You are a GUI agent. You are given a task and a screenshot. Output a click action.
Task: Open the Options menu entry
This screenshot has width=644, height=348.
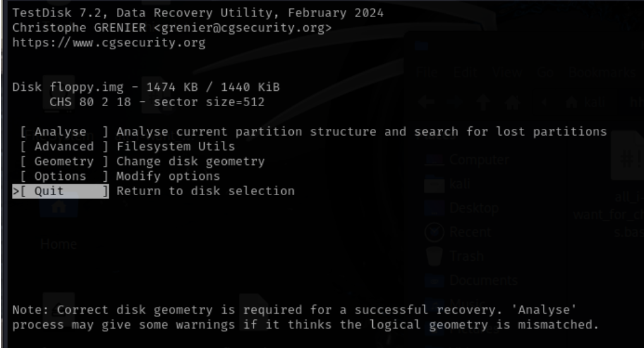(x=64, y=176)
